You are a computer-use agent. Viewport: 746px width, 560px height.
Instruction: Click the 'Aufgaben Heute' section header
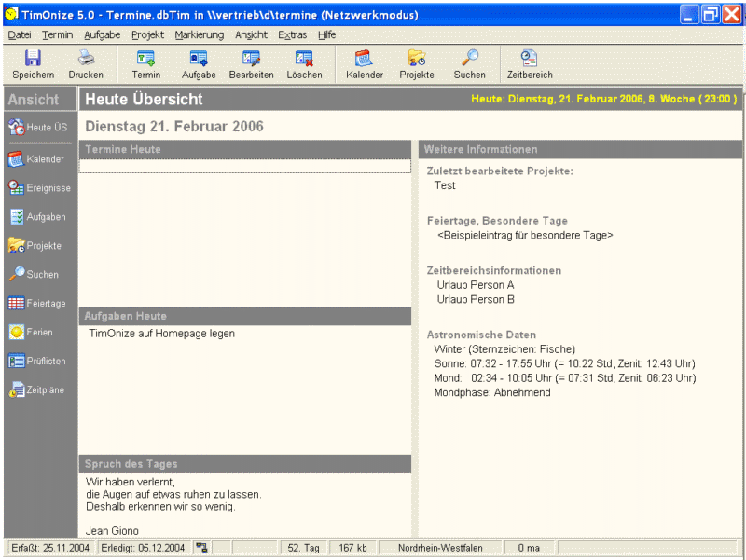(x=244, y=316)
